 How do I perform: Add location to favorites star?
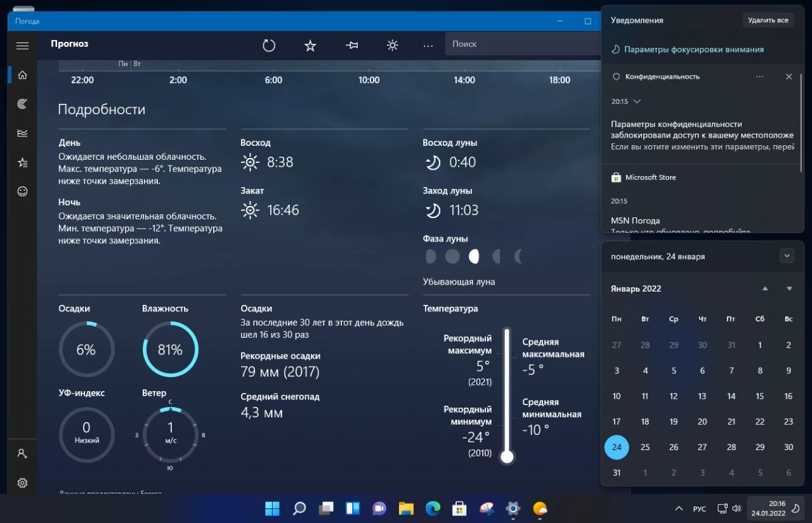pyautogui.click(x=310, y=45)
